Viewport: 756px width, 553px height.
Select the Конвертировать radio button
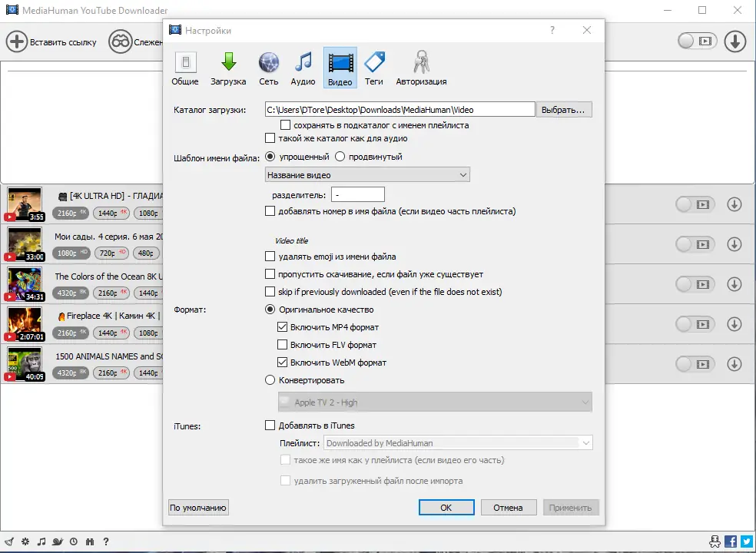point(270,380)
